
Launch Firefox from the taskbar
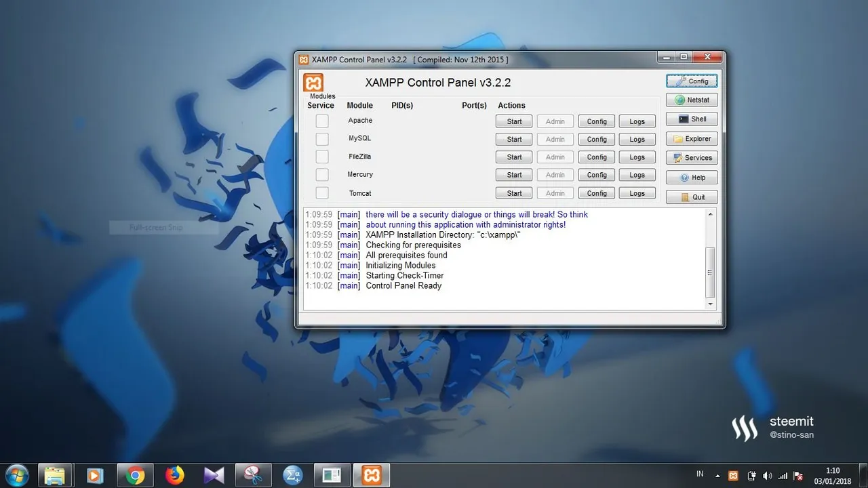tap(174, 475)
